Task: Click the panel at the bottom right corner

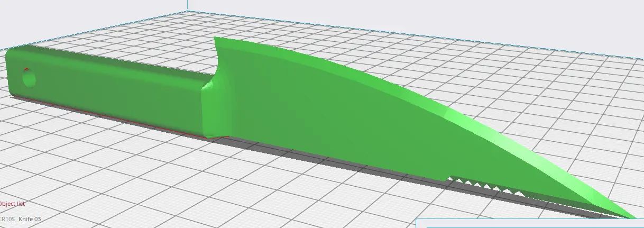Action: point(529,223)
